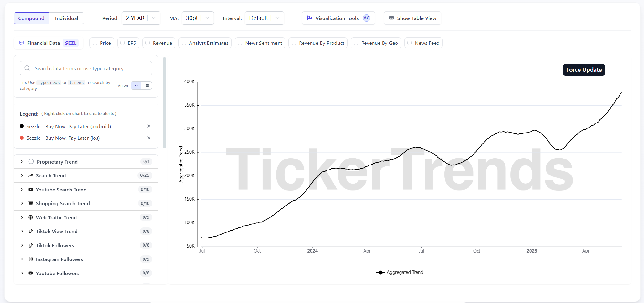The image size is (644, 303).
Task: Expand the Proprietary Trend category
Action: click(22, 161)
